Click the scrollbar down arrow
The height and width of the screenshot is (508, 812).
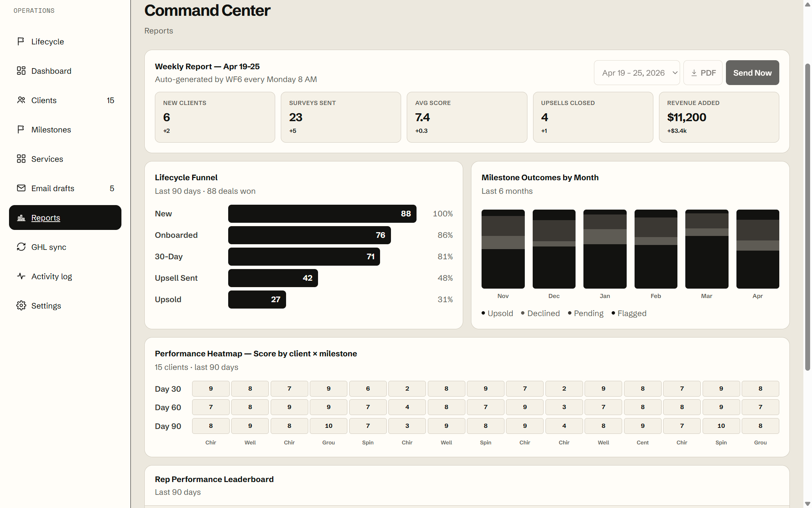(807, 503)
